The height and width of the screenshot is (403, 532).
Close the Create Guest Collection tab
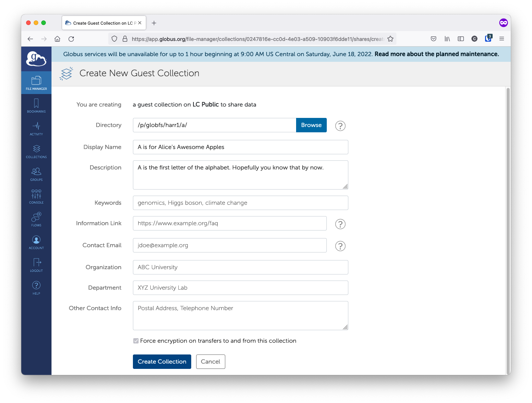tap(140, 23)
